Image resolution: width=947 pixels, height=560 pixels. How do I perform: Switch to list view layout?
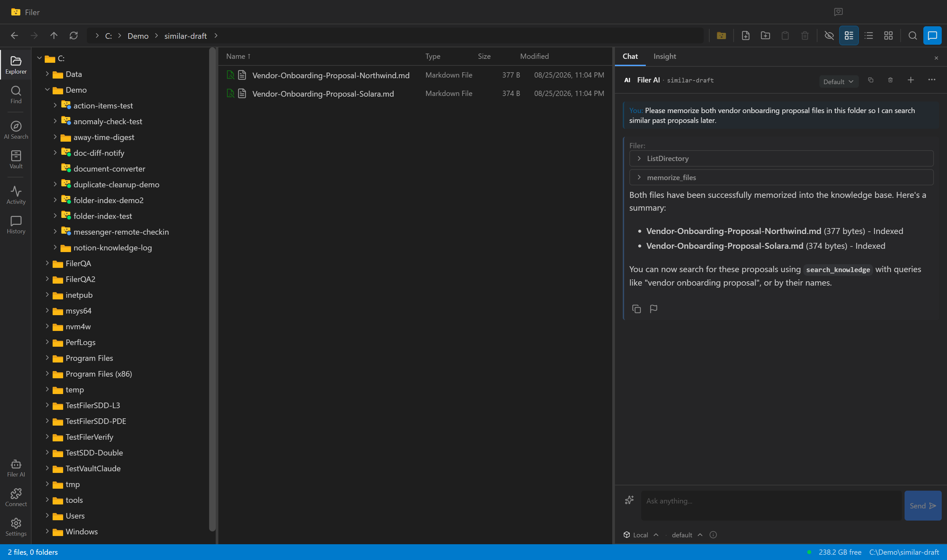click(x=869, y=35)
